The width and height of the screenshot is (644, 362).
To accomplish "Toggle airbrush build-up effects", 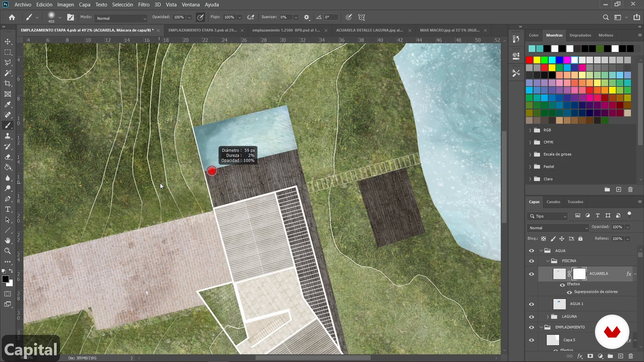I will (251, 17).
